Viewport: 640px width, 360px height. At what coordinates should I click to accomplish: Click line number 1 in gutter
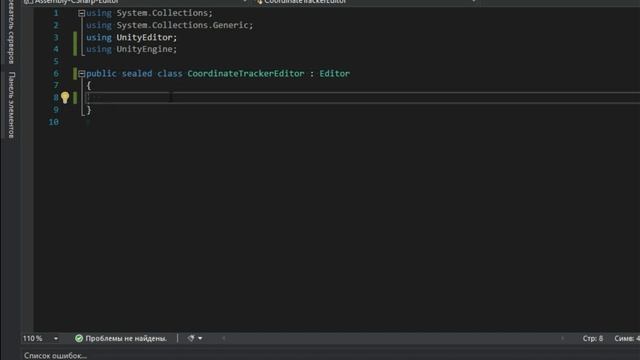pos(56,13)
